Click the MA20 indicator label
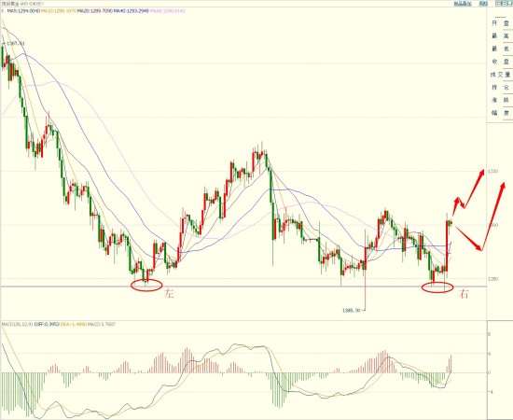The height and width of the screenshot is (420, 513). [95, 11]
